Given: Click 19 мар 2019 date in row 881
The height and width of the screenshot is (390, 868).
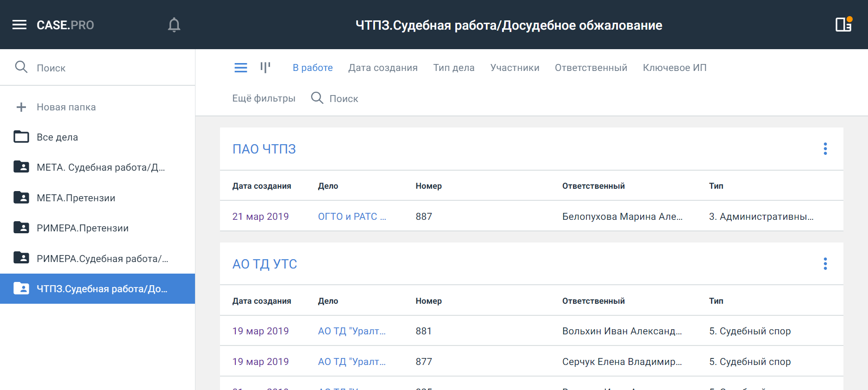Looking at the screenshot, I should 260,331.
